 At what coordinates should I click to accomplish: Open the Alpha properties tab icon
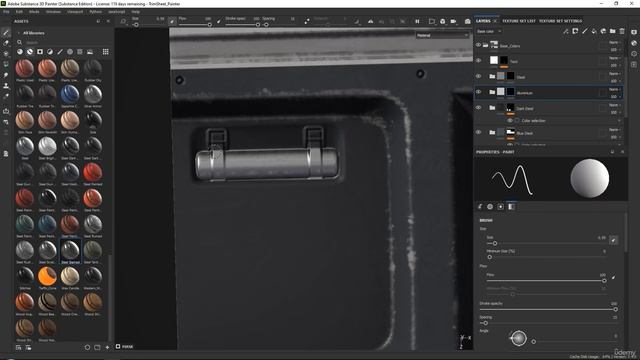pos(490,207)
